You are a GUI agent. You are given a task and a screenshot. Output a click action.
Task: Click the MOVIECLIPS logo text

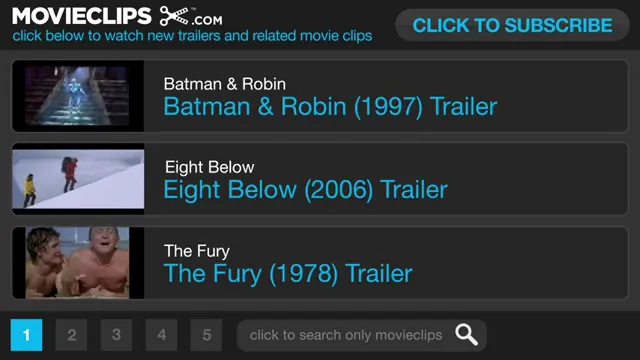pyautogui.click(x=82, y=16)
